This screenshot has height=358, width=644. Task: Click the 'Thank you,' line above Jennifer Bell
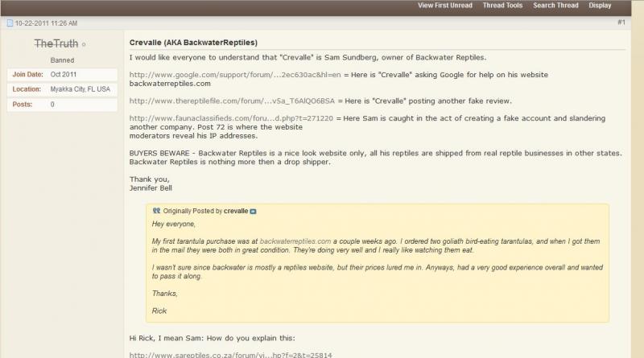click(150, 179)
